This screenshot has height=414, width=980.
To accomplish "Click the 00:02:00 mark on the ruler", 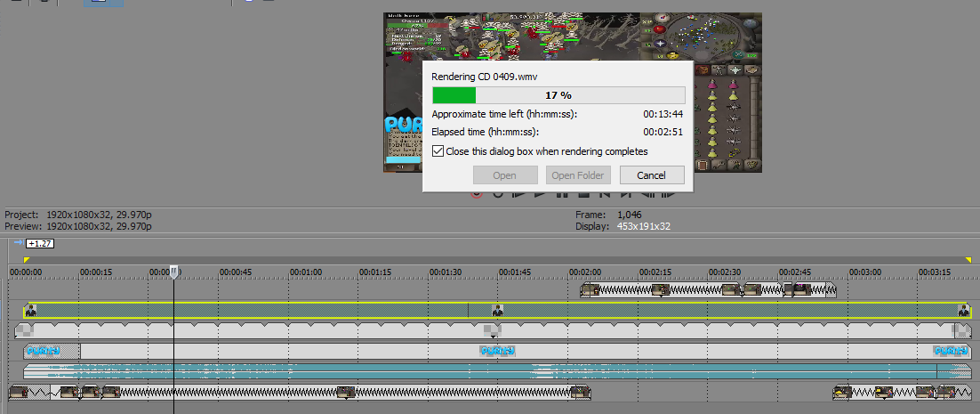I will coord(586,272).
